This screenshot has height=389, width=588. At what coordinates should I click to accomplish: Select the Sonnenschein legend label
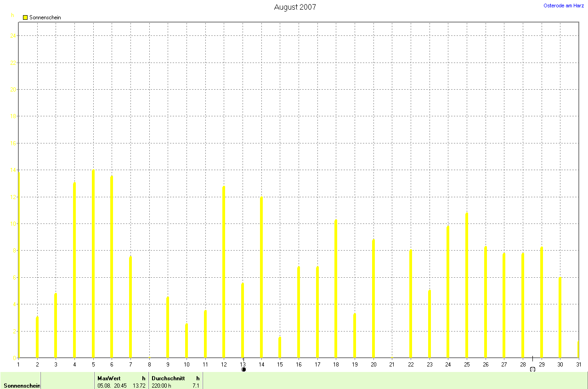pyautogui.click(x=45, y=17)
